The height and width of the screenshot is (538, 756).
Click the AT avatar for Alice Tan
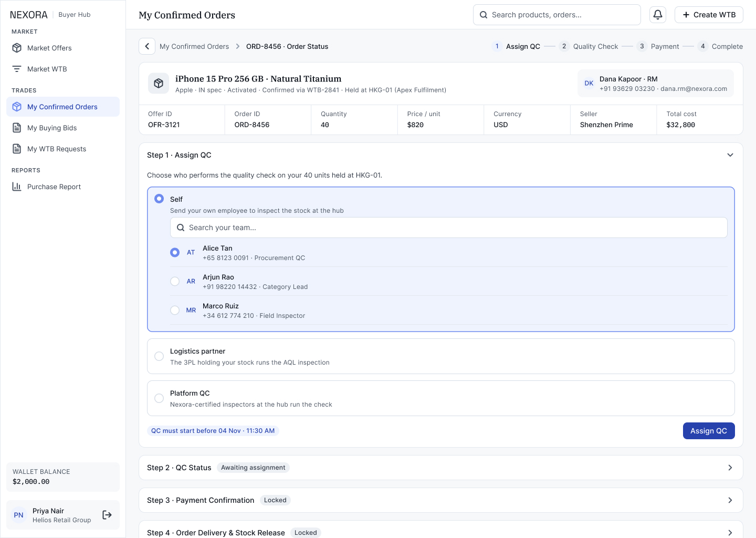[191, 253]
